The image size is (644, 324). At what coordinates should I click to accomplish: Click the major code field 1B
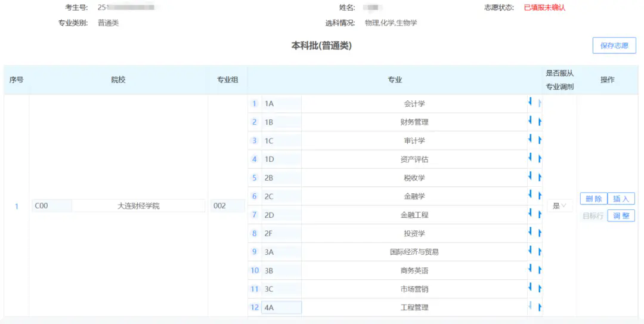pos(281,122)
